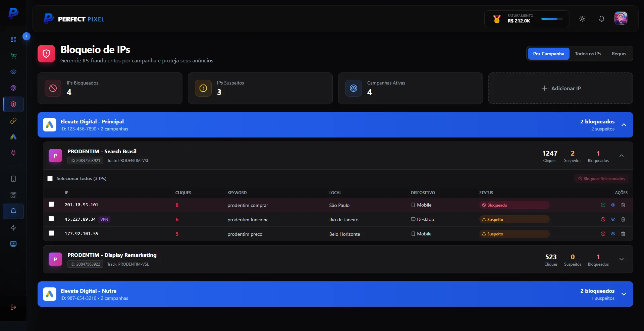Expand PRODENTIM Display Remarketing campaign

pyautogui.click(x=622, y=259)
